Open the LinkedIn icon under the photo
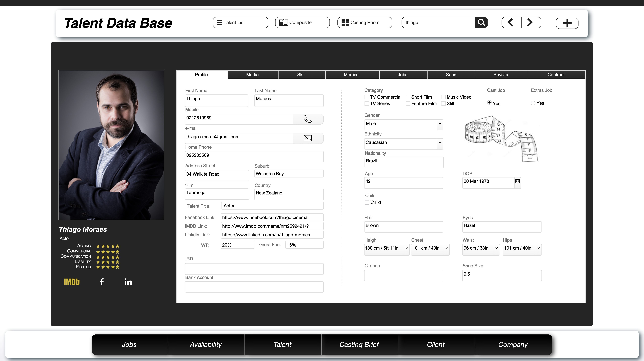The image size is (644, 361). 128,282
